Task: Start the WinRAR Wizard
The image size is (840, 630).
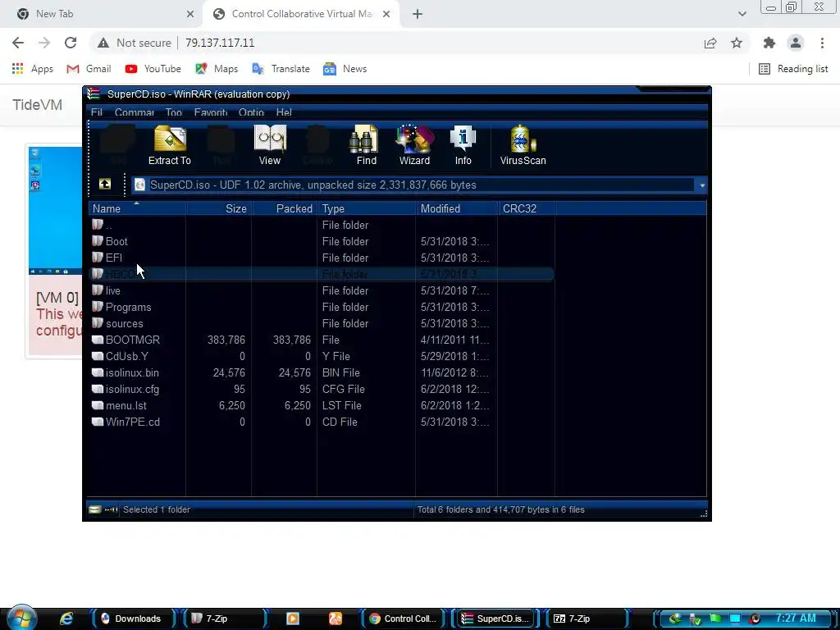Action: [x=414, y=145]
